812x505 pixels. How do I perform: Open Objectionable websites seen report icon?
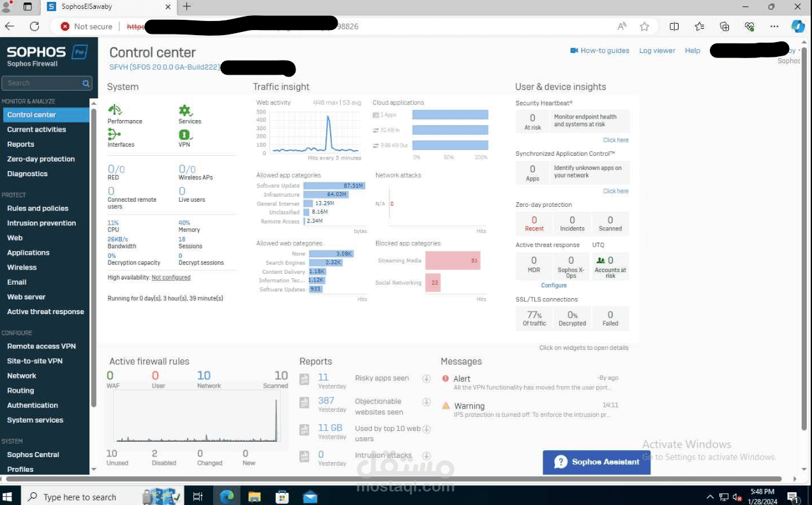point(304,403)
